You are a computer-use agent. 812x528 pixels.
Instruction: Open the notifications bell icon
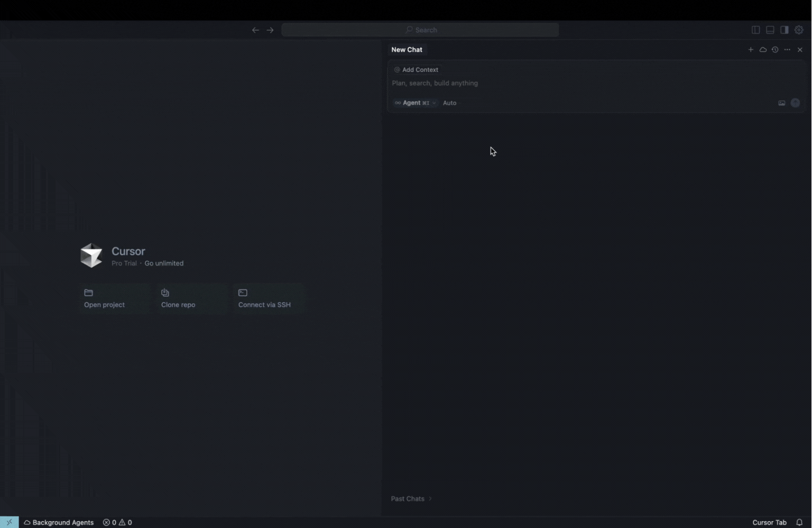[799, 523]
